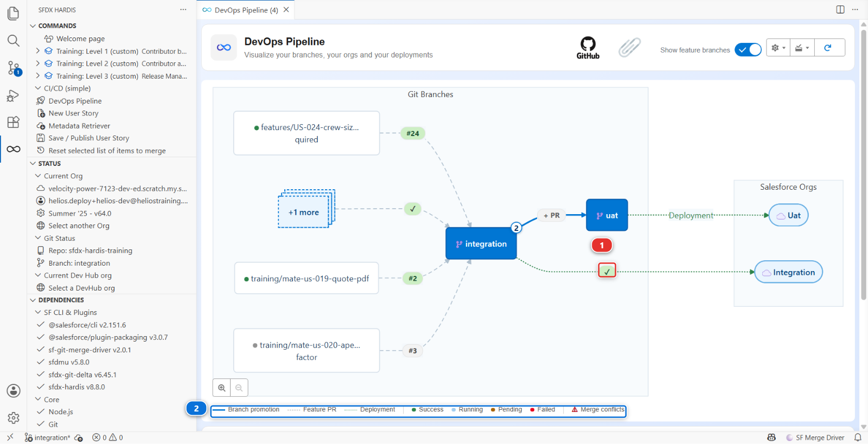
Task: Toggle Show feature branches switch
Action: click(x=748, y=49)
